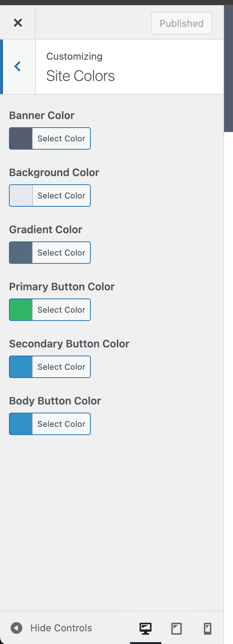This screenshot has height=644, width=233.
Task: Click the Background Color swatch
Action: coord(21,196)
